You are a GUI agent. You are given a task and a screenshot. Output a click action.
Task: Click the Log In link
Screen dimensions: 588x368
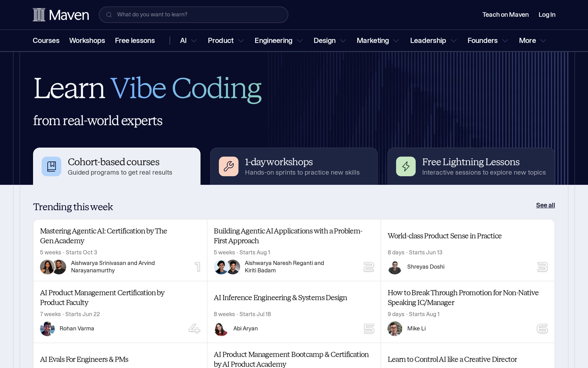547,15
